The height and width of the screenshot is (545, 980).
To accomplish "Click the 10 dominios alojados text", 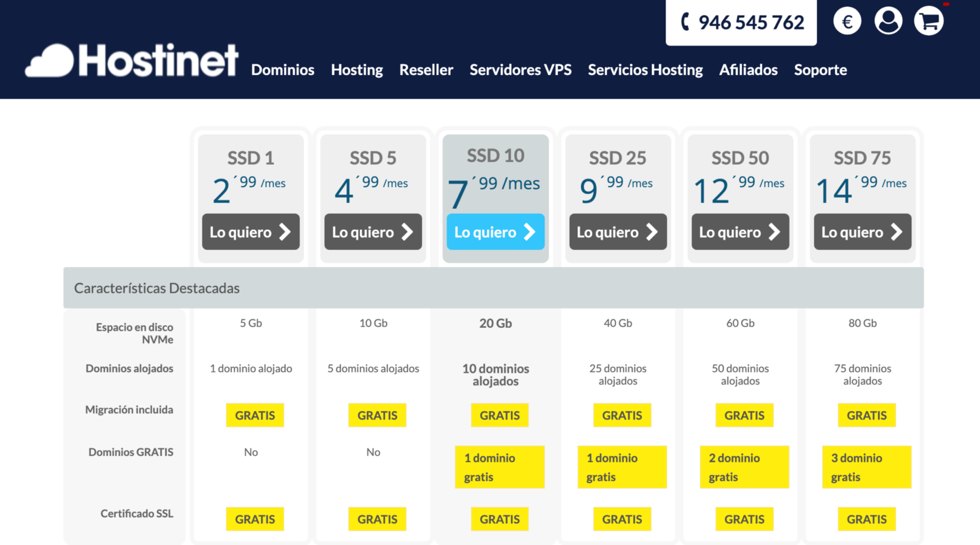I will click(496, 375).
